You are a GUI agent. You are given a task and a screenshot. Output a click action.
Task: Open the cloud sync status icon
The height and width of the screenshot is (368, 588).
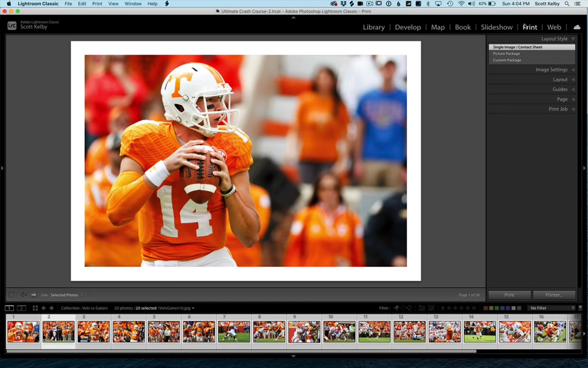[x=577, y=27]
